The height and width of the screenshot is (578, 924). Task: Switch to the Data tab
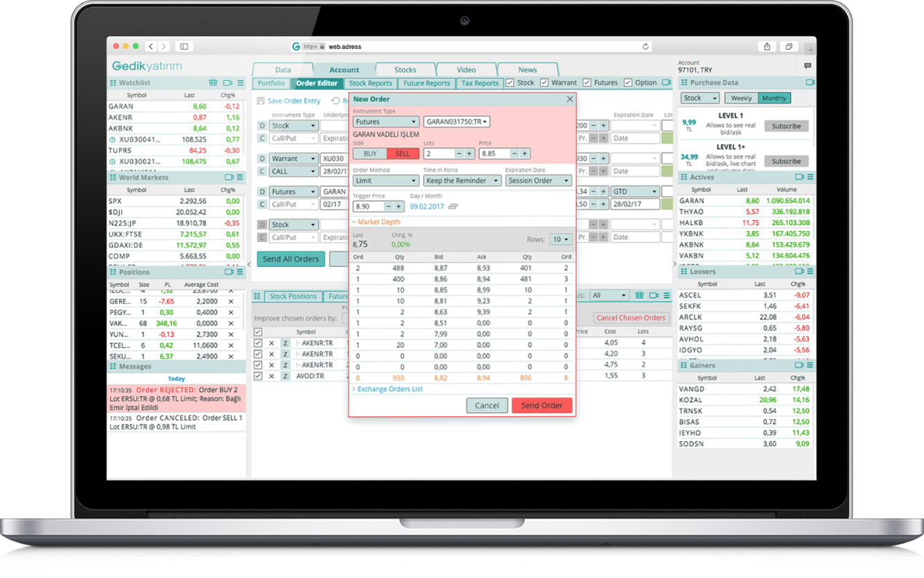point(283,70)
